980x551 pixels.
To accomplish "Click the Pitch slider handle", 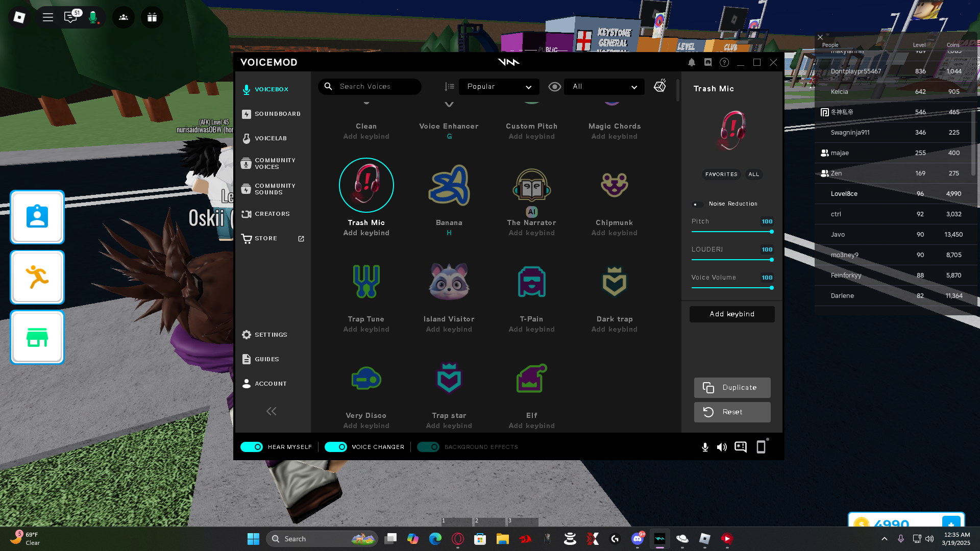I will pos(771,232).
